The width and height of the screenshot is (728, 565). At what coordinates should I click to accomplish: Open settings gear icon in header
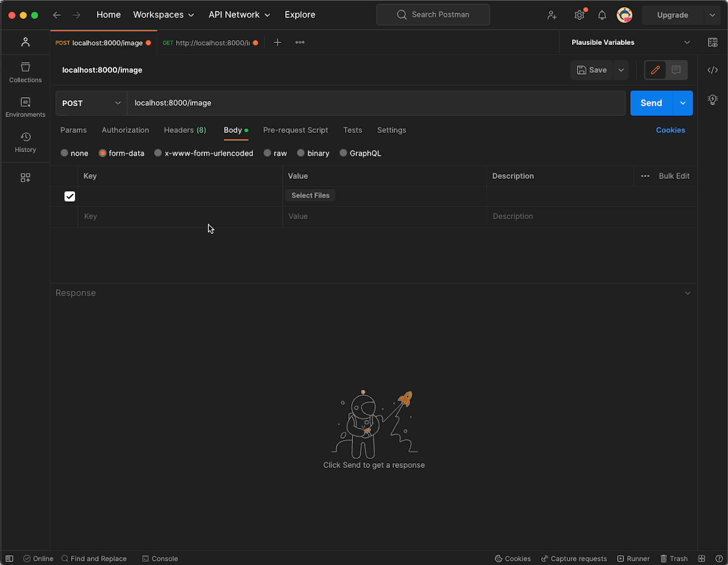tap(579, 15)
